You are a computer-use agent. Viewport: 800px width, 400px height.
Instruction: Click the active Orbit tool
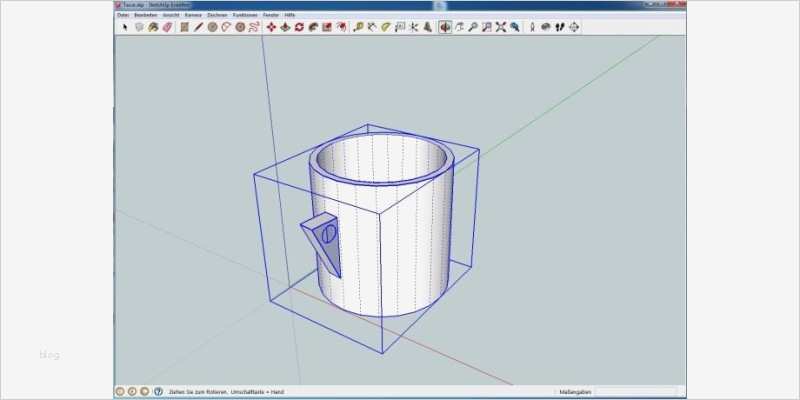(445, 27)
